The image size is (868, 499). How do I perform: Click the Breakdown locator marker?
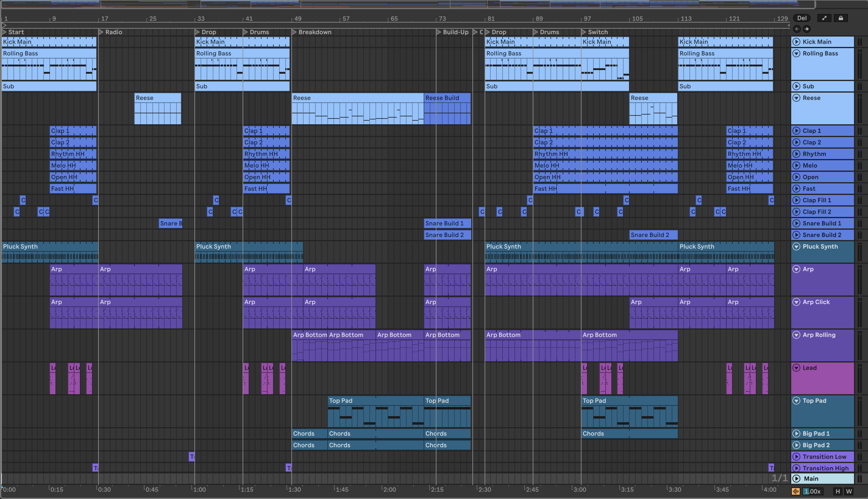click(x=294, y=32)
